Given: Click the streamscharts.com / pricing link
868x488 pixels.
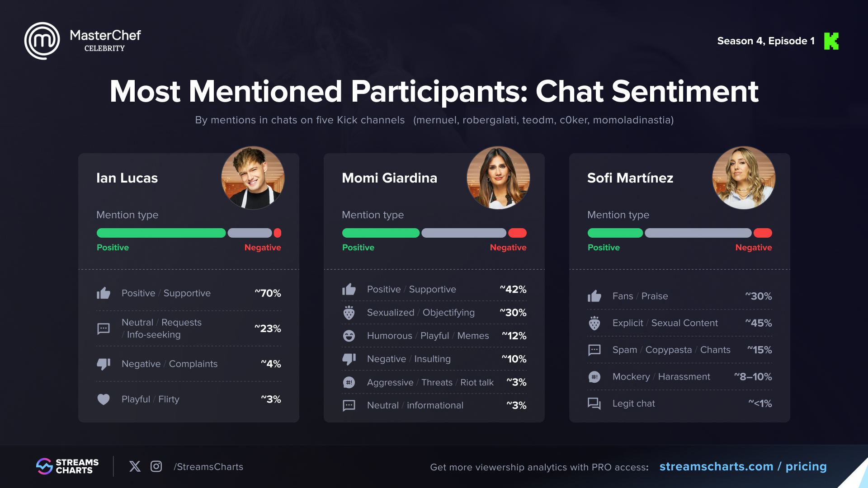Looking at the screenshot, I should [743, 466].
